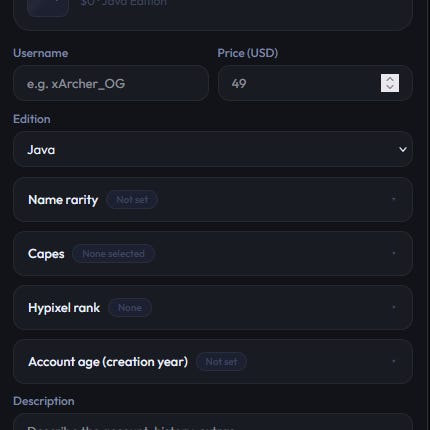
Task: Click the Not set badge beside Account age
Action: [x=221, y=362]
